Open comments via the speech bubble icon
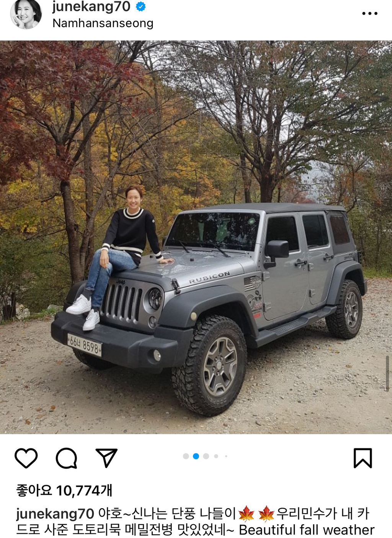This screenshot has height=538, width=392. point(67,458)
